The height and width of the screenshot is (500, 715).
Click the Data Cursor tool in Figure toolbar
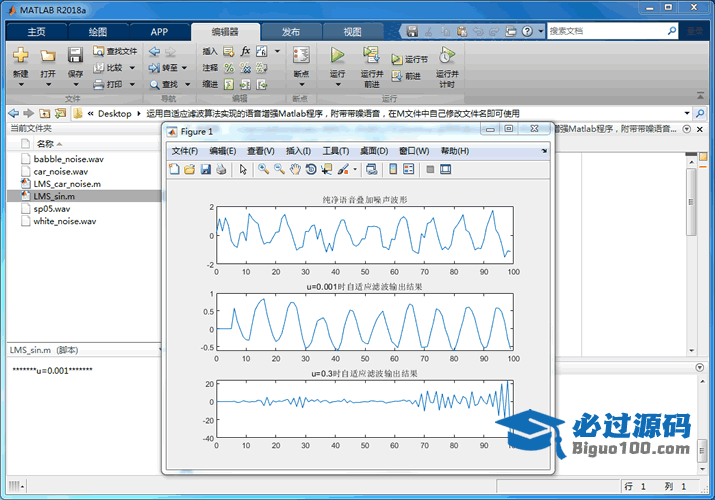coord(326,169)
